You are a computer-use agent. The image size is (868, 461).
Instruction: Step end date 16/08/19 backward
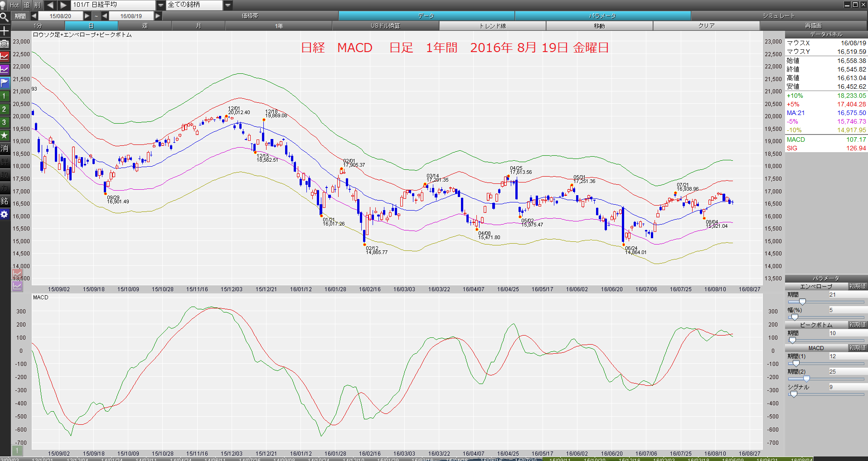[x=105, y=16]
